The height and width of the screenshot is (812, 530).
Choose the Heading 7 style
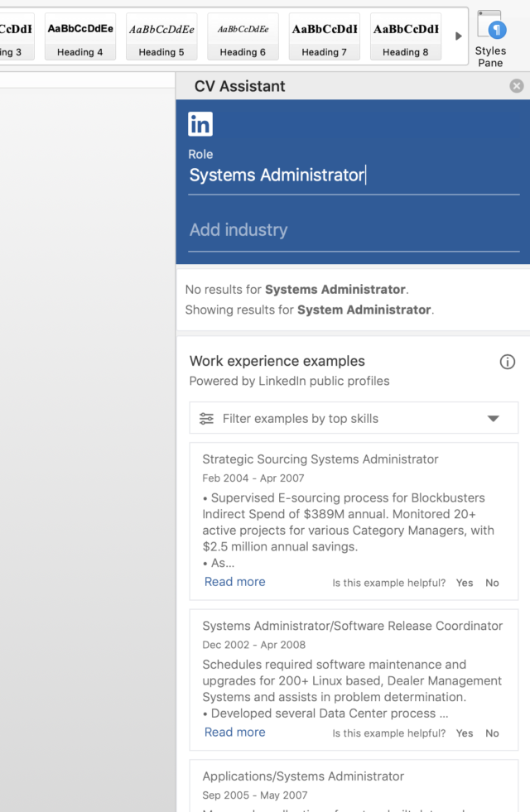(324, 37)
